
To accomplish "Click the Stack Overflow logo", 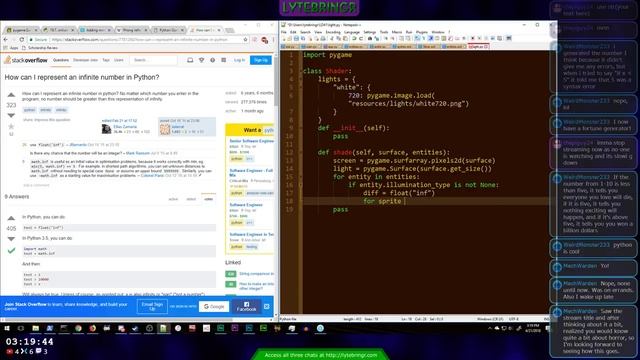I will click(26, 60).
